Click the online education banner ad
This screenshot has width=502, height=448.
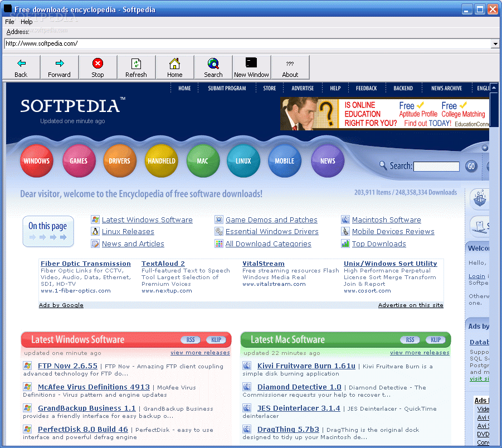point(384,114)
